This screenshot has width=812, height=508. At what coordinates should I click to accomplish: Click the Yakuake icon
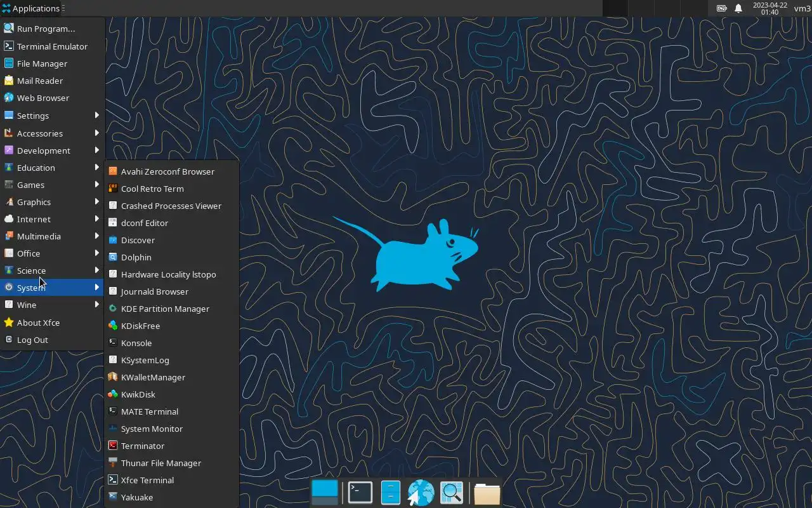[113, 497]
